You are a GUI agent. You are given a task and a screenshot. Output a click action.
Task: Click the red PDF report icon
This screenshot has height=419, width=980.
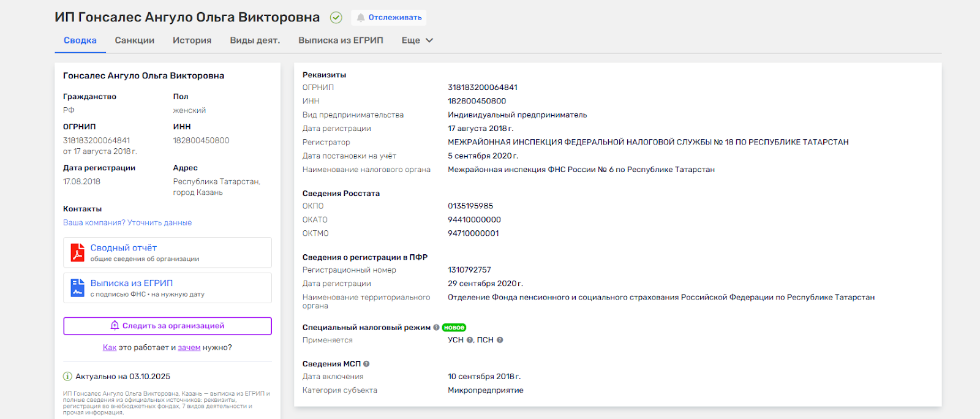click(x=77, y=252)
